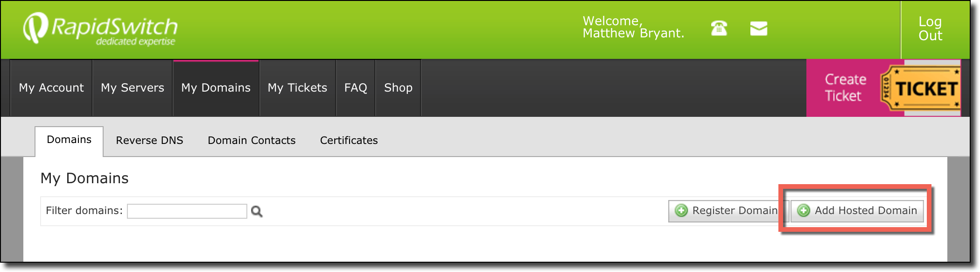Viewport: 980px width, 272px height.
Task: Select My Domains in navigation bar
Action: click(x=216, y=88)
